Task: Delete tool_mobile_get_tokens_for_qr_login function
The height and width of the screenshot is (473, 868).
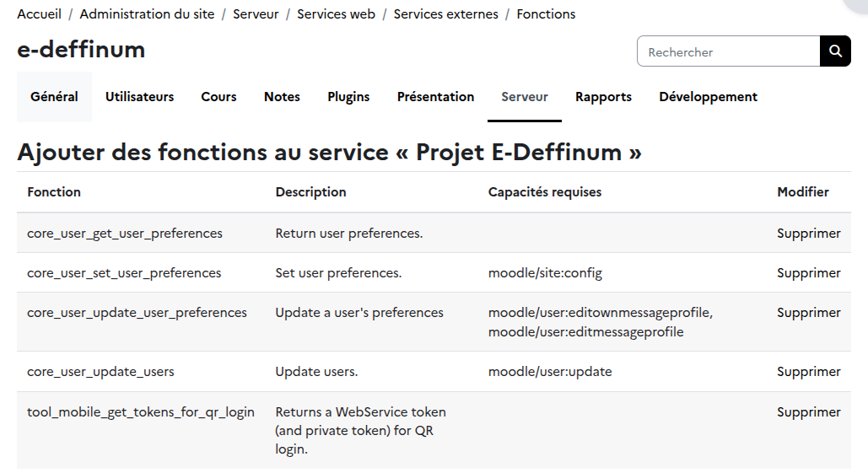Action: [808, 412]
